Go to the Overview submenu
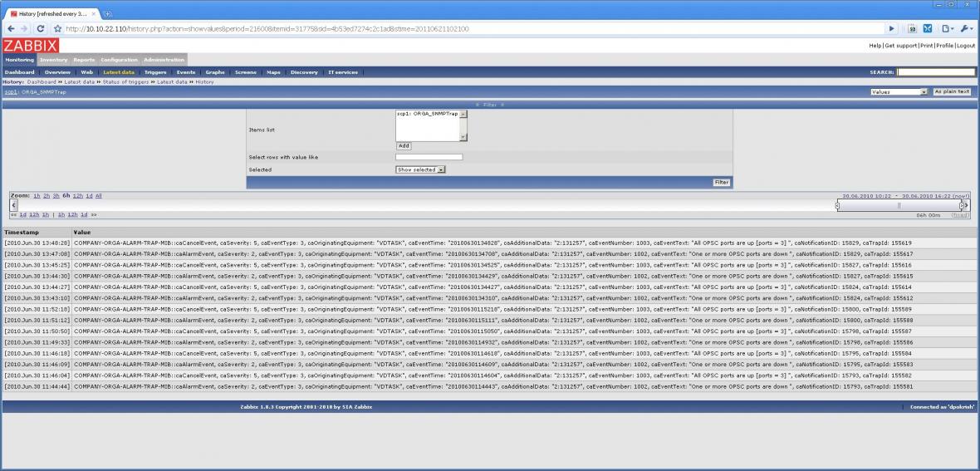Viewport: 980px width, 471px height. [x=57, y=72]
